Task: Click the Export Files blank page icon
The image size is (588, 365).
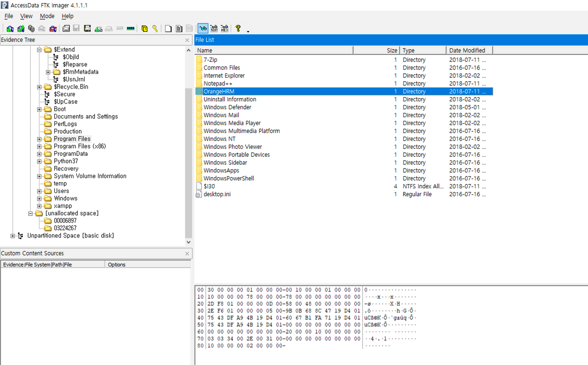Action: pyautogui.click(x=168, y=29)
